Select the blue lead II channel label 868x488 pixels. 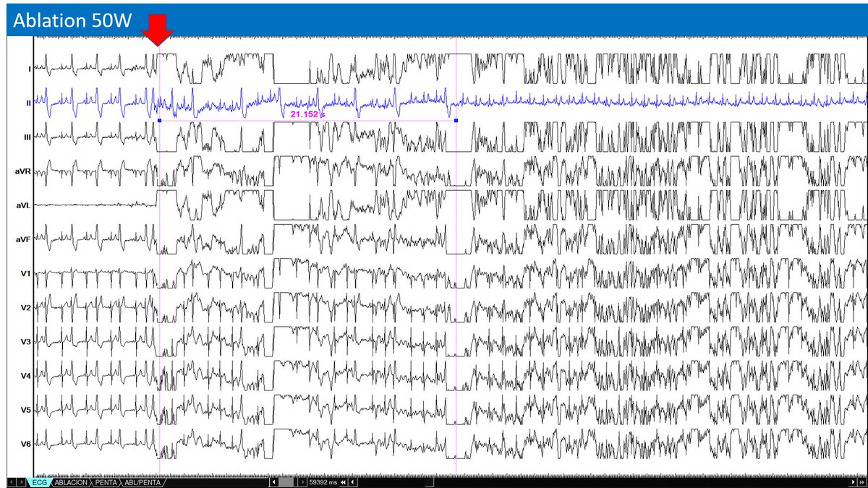tap(28, 103)
